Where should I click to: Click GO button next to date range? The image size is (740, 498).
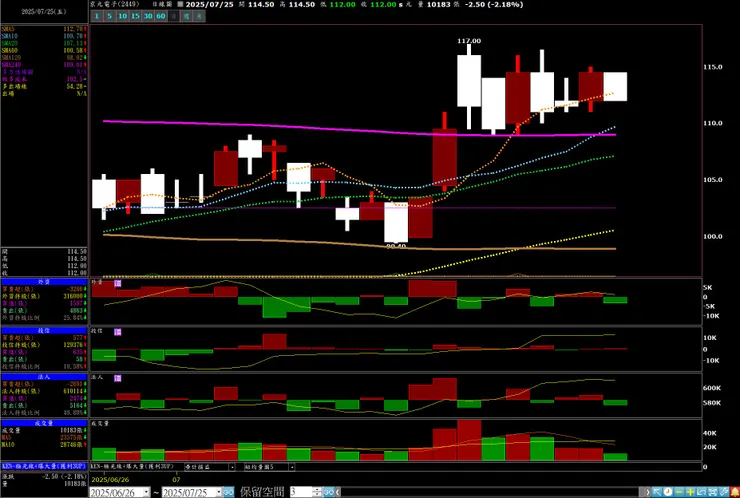pos(228,492)
